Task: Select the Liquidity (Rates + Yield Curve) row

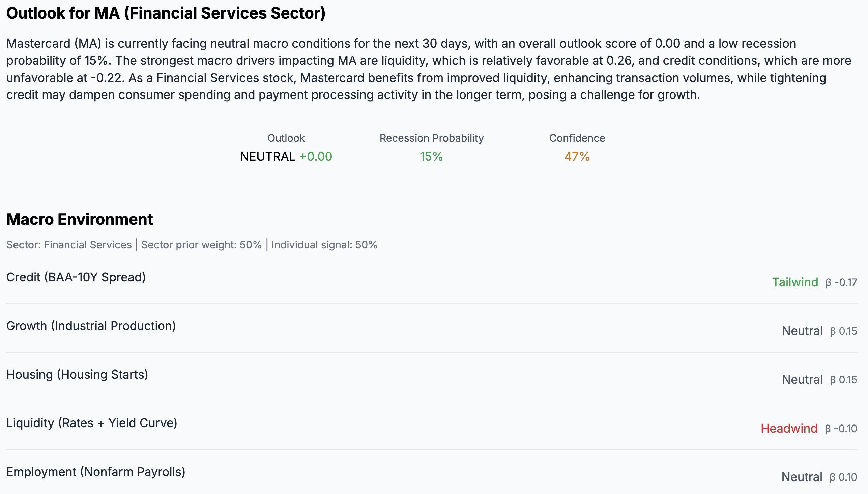Action: click(x=91, y=423)
